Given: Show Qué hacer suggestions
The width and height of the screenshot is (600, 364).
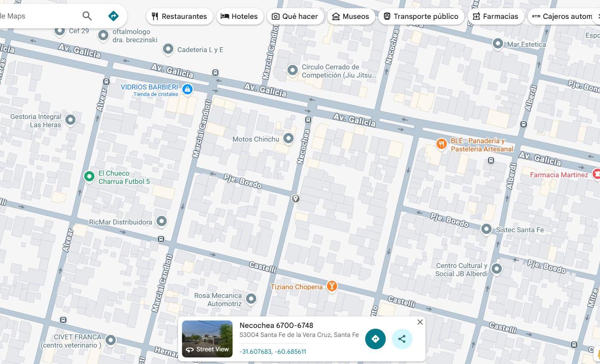Looking at the screenshot, I should pyautogui.click(x=295, y=16).
